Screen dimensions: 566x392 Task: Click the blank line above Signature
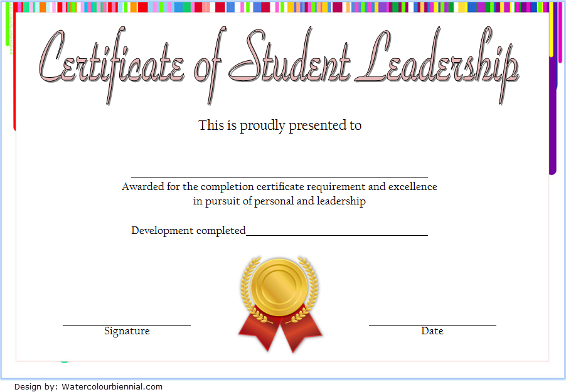click(x=127, y=325)
